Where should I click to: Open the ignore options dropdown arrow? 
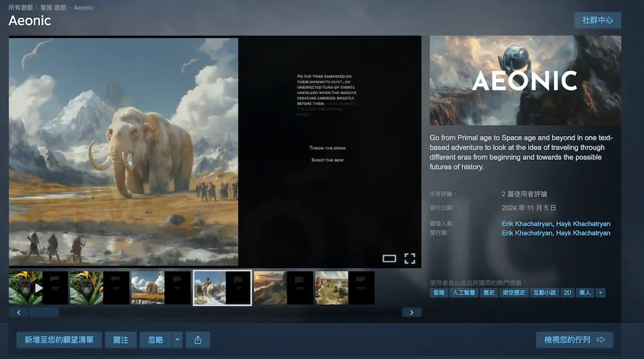[x=177, y=340]
